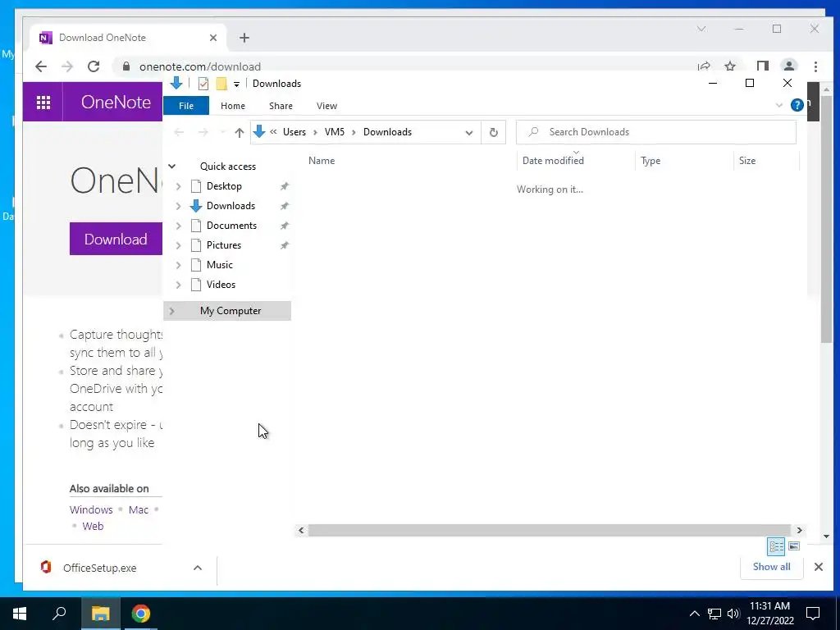
Task: Switch Explorer to Large icons view
Action: (794, 546)
